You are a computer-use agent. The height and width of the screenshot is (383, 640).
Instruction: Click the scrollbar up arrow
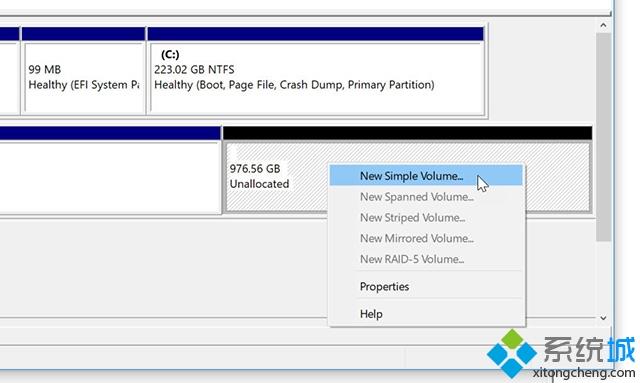click(603, 25)
